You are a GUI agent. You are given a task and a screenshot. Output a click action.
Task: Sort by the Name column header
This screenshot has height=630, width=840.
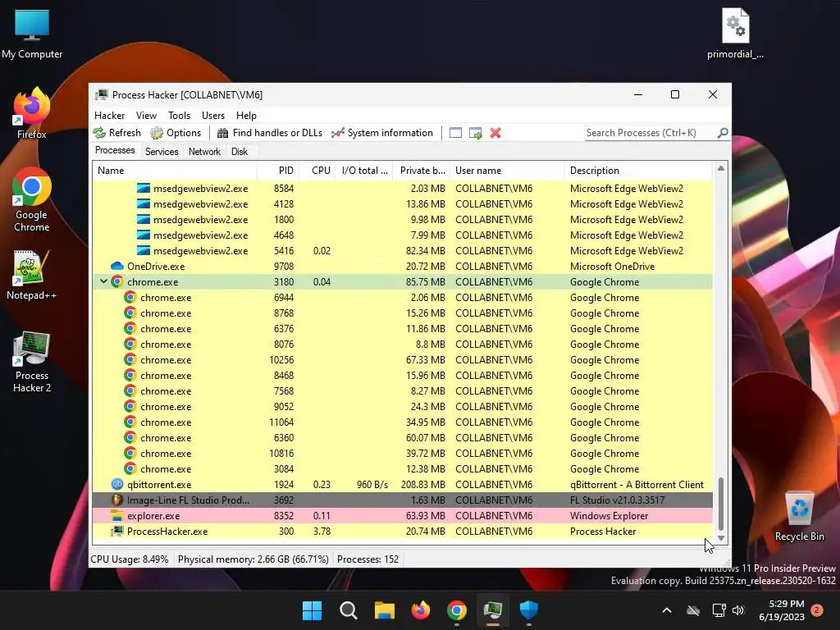(176, 171)
